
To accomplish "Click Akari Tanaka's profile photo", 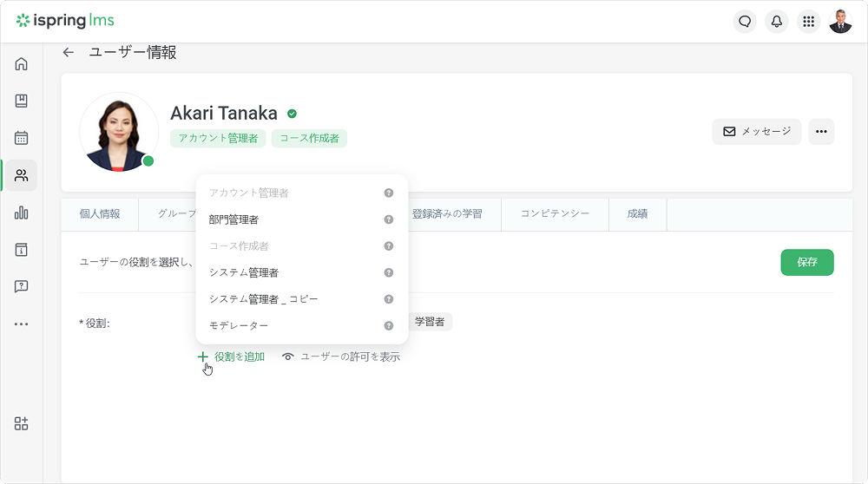I will [119, 132].
